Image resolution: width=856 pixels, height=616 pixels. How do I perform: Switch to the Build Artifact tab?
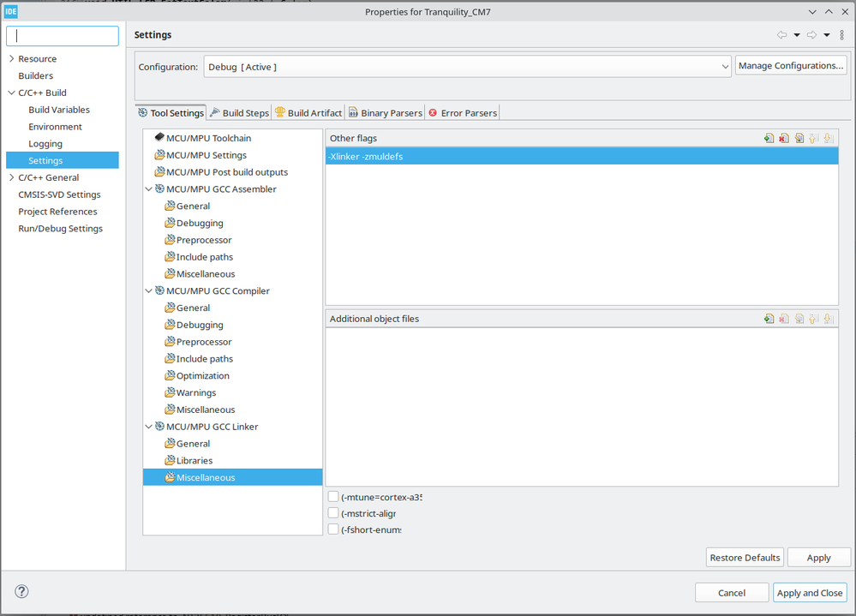[x=308, y=113]
